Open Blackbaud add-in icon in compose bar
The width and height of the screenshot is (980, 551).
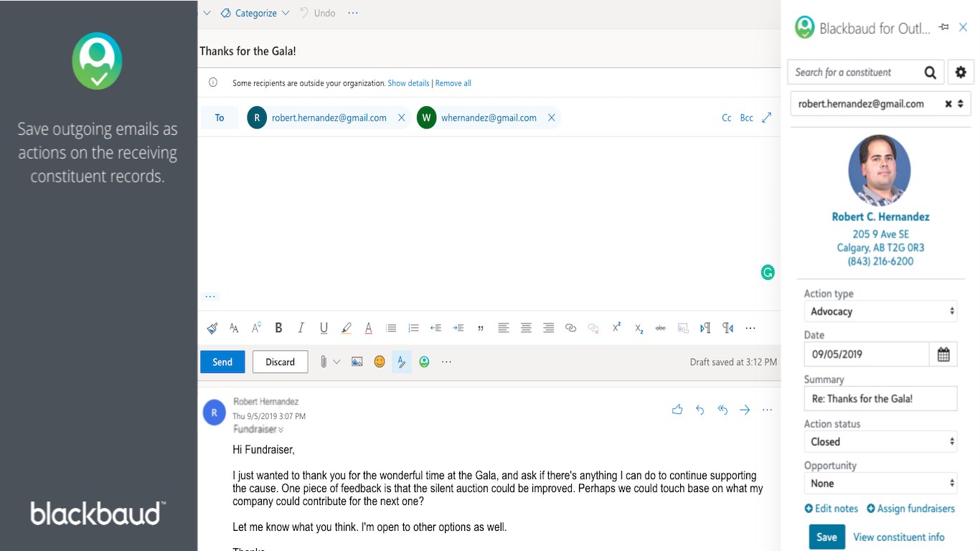click(424, 362)
